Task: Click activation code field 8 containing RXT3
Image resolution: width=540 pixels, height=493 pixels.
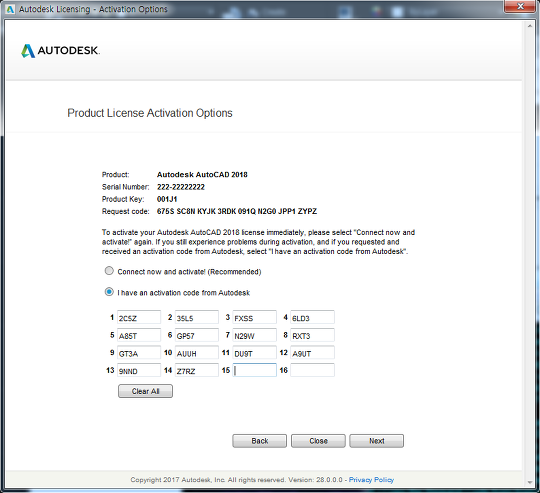Action: pyautogui.click(x=312, y=335)
